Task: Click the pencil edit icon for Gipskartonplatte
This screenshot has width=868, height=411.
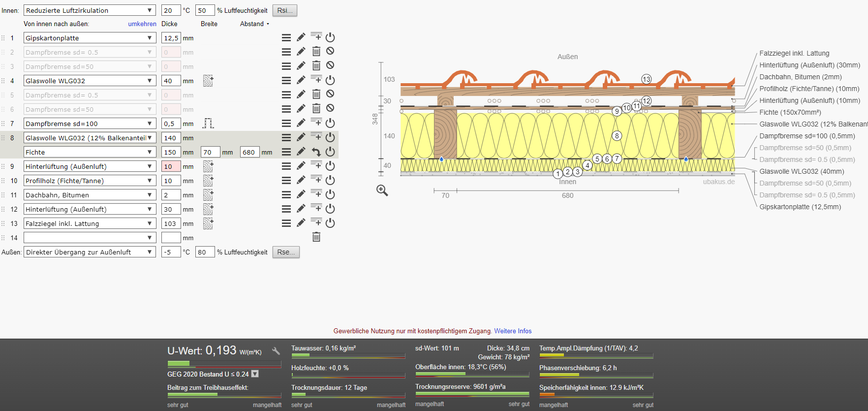Action: (x=301, y=37)
